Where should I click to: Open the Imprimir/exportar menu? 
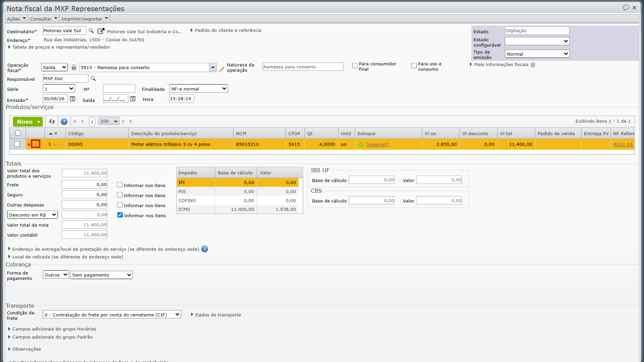(x=85, y=19)
